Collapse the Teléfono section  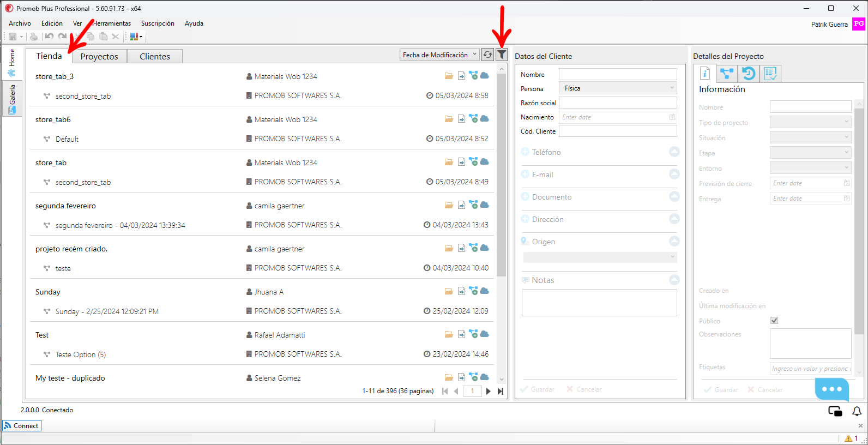tap(674, 152)
